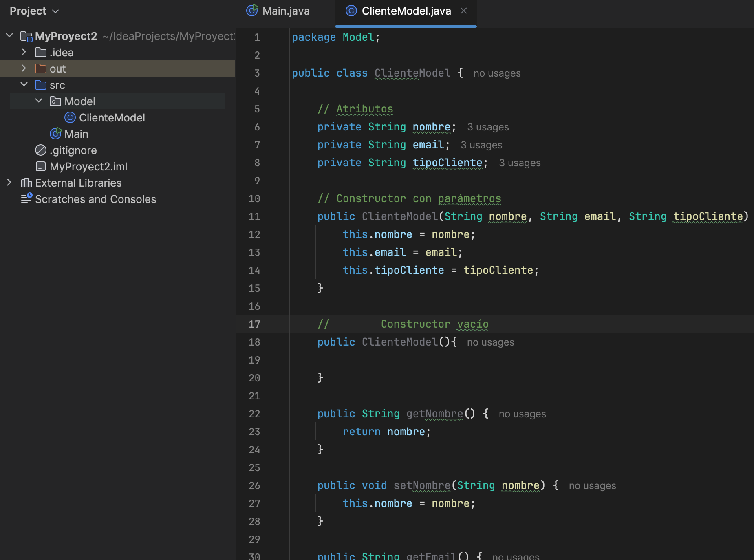Click line number 3 in the gutter
The height and width of the screenshot is (560, 754).
[x=257, y=73]
